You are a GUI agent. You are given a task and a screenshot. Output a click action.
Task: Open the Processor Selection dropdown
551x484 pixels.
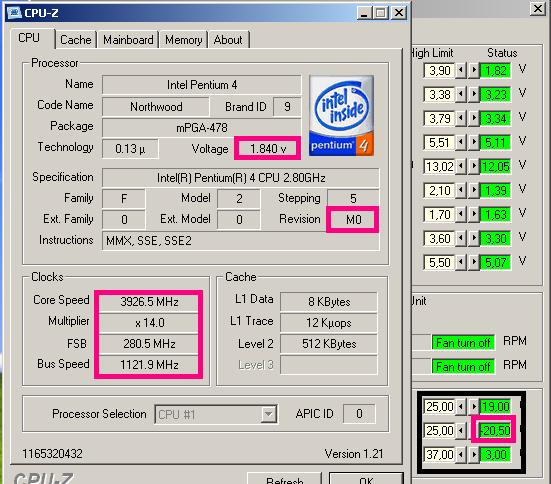click(268, 414)
